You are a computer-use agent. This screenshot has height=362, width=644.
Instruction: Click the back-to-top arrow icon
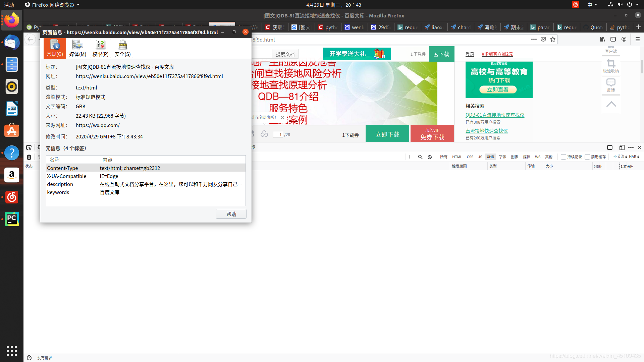point(611,105)
